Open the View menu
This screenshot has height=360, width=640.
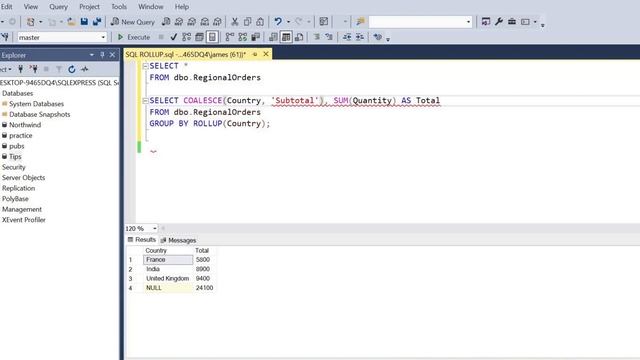31,7
